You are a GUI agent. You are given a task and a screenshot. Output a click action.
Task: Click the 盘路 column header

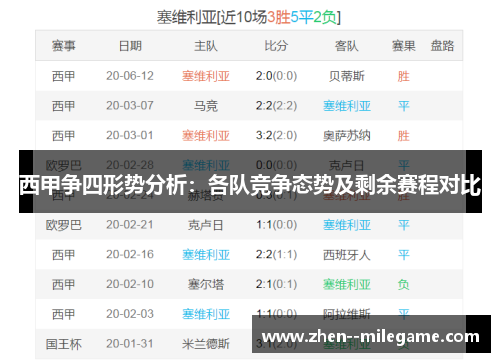[x=442, y=46]
